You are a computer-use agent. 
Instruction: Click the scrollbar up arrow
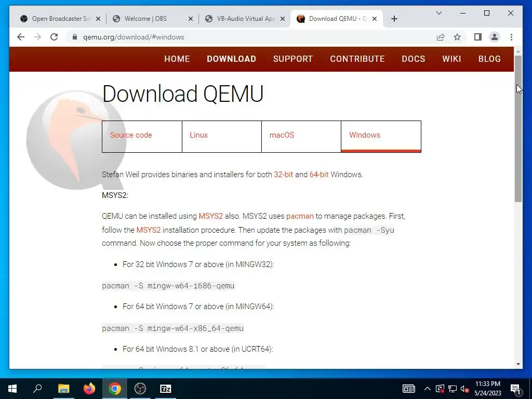pos(518,51)
